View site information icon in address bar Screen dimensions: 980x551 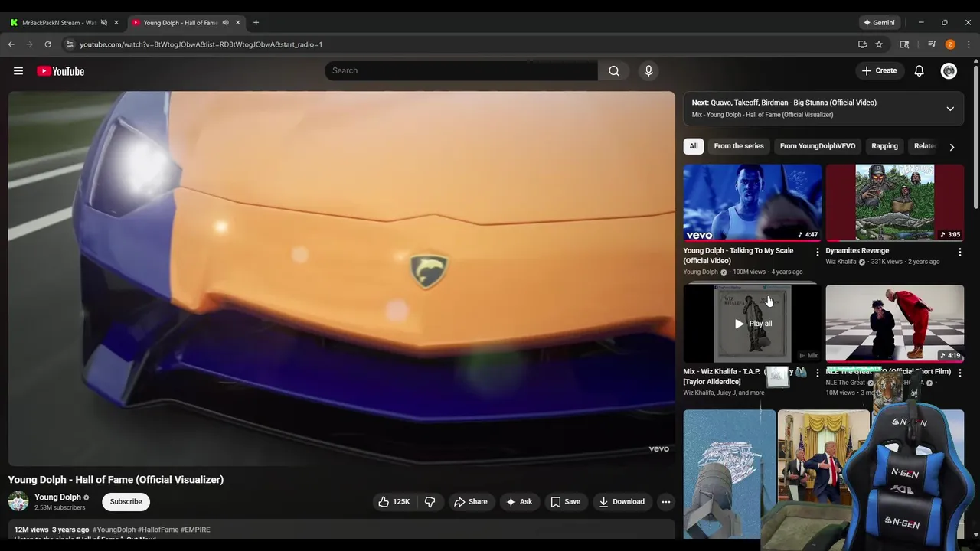point(70,44)
